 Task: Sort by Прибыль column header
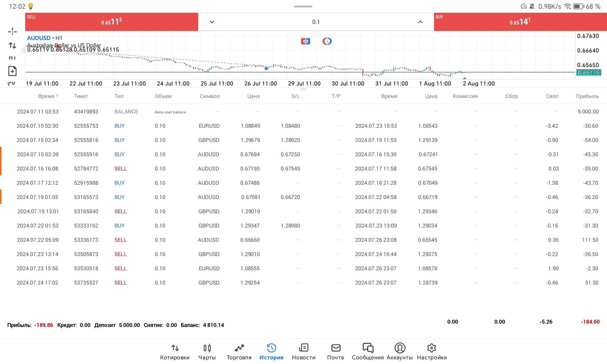coord(587,96)
